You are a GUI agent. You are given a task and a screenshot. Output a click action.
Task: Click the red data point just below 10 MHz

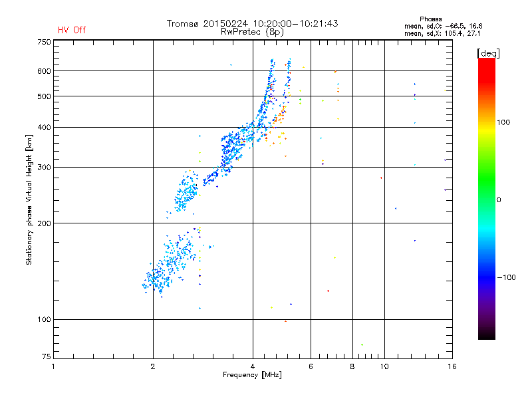(381, 178)
